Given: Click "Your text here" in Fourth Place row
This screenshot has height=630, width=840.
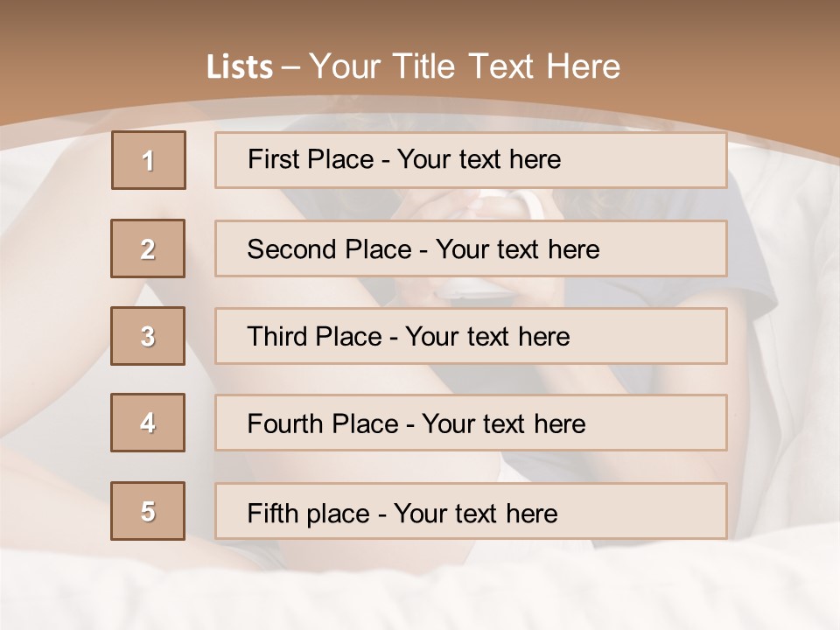Looking at the screenshot, I should pos(503,424).
